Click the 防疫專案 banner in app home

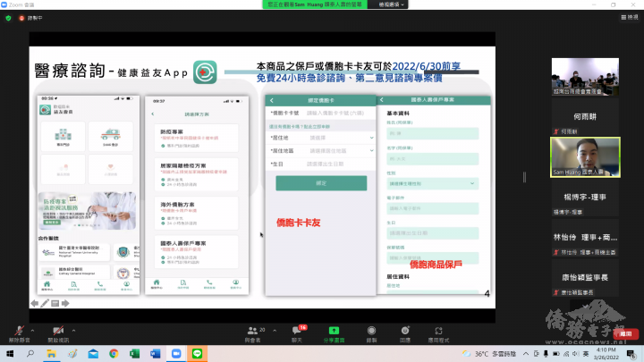coord(87,211)
